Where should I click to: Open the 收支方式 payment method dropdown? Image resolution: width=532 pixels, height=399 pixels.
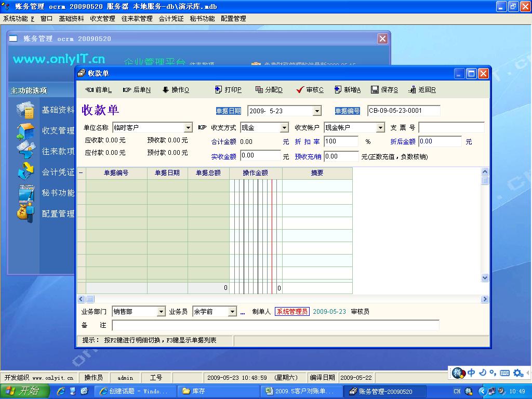click(x=284, y=128)
